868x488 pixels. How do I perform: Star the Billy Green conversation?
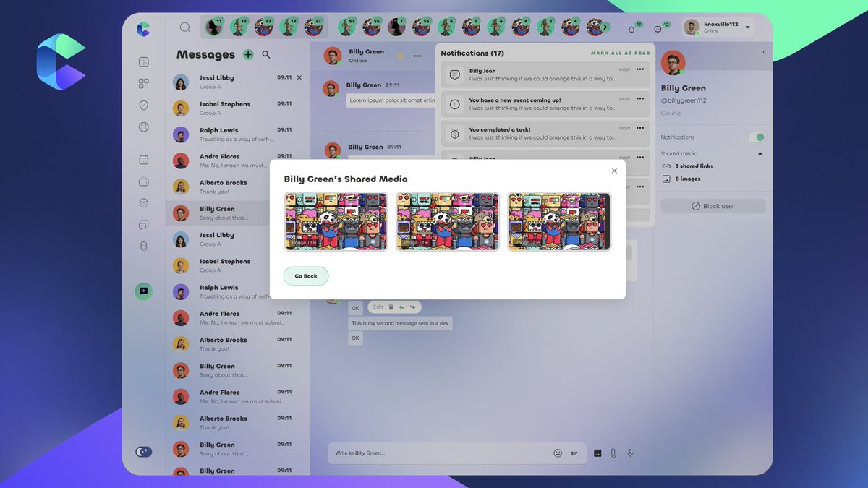pyautogui.click(x=399, y=55)
